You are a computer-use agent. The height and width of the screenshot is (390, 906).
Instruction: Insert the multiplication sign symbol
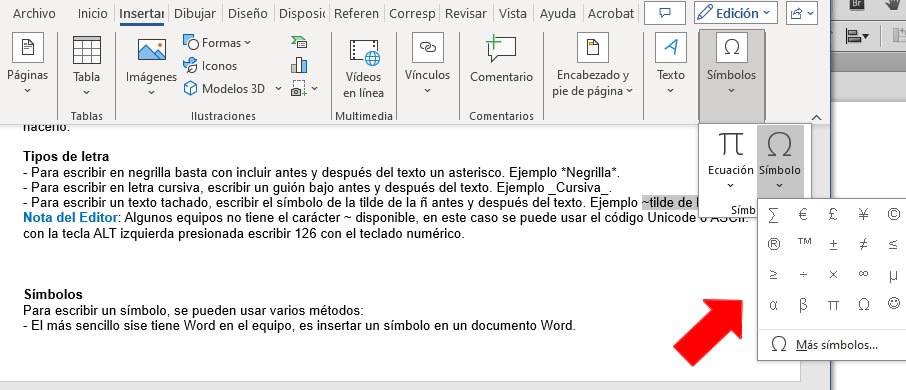[x=833, y=275]
